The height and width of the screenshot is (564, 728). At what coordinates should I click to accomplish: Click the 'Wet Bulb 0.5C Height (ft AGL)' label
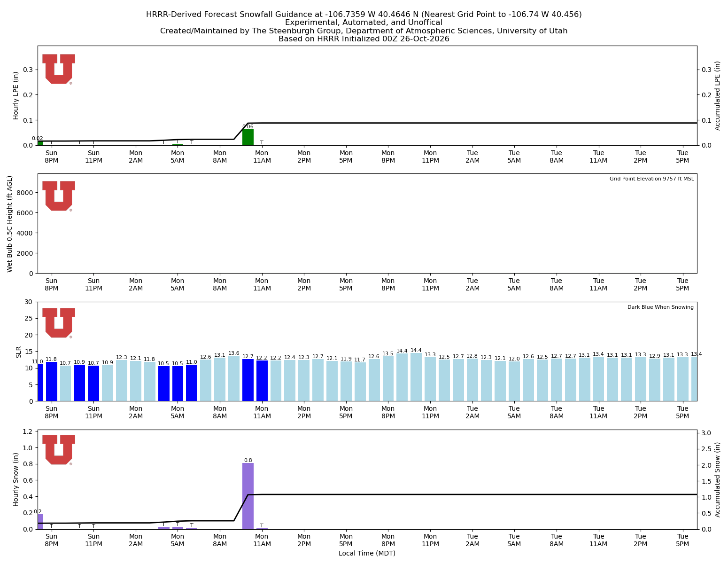pyautogui.click(x=10, y=224)
